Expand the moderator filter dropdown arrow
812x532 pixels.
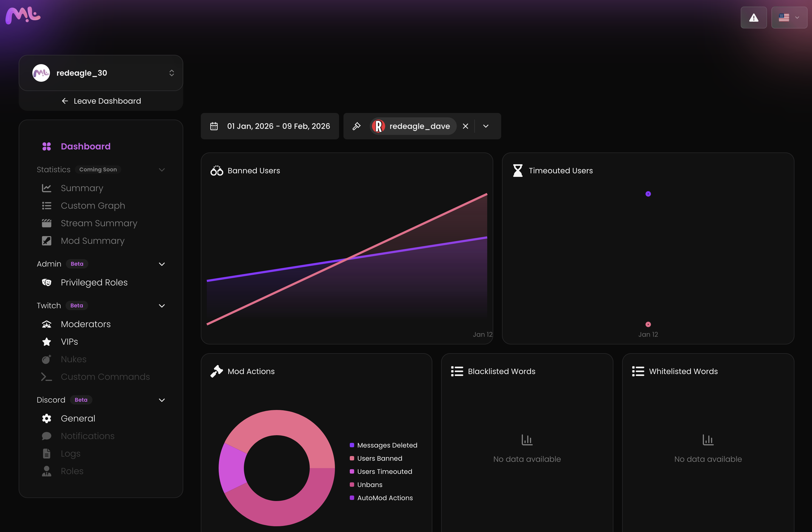point(486,126)
